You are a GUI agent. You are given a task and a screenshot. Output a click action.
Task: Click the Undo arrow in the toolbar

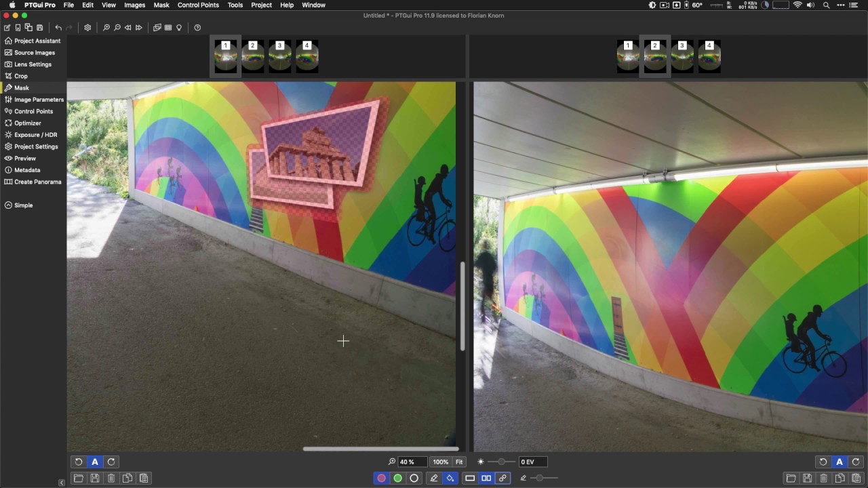(x=58, y=28)
